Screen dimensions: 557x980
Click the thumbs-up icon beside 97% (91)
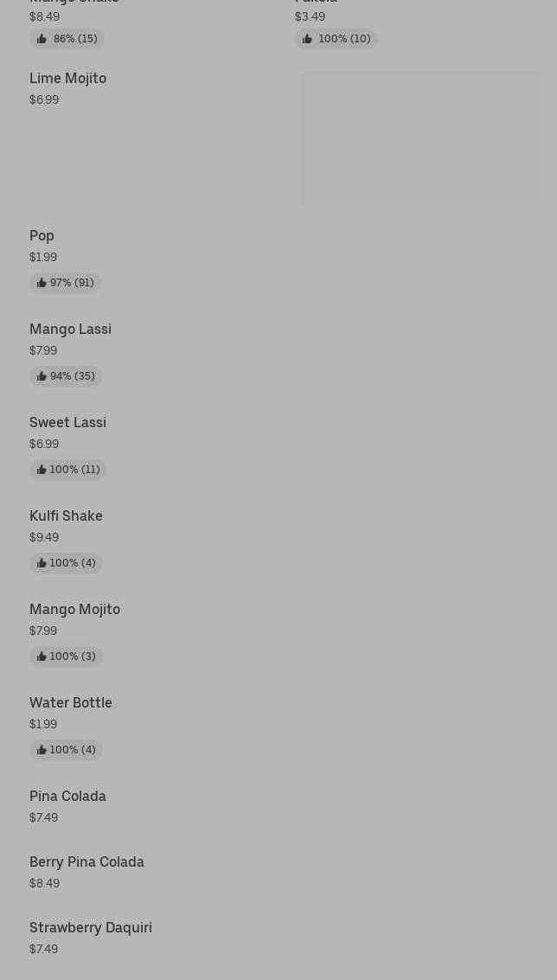(x=42, y=283)
